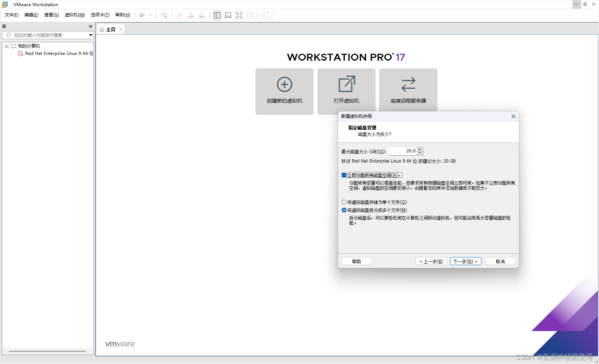
Task: Toggle thumbnail bar view icon
Action: coord(228,15)
